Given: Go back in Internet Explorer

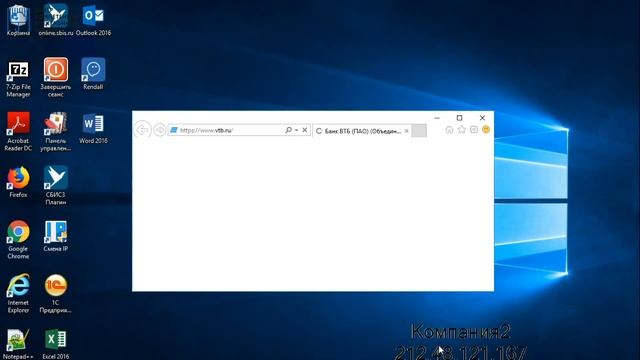Looking at the screenshot, I should [142, 130].
